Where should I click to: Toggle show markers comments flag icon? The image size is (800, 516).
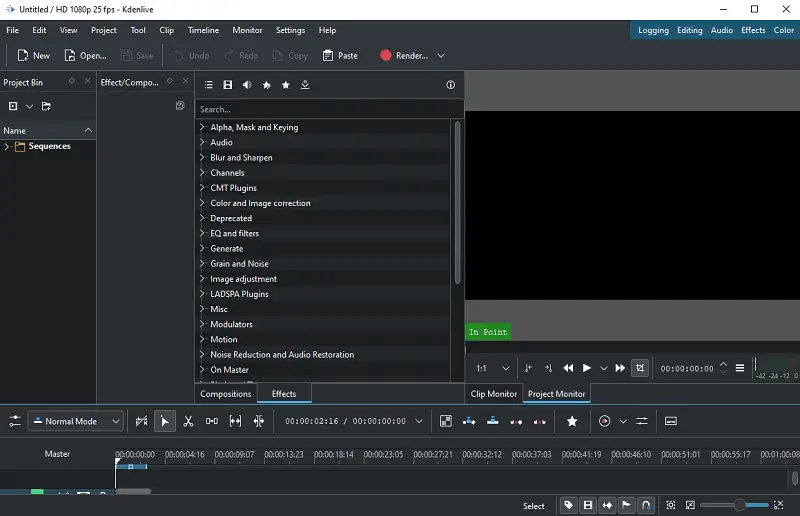(x=627, y=505)
